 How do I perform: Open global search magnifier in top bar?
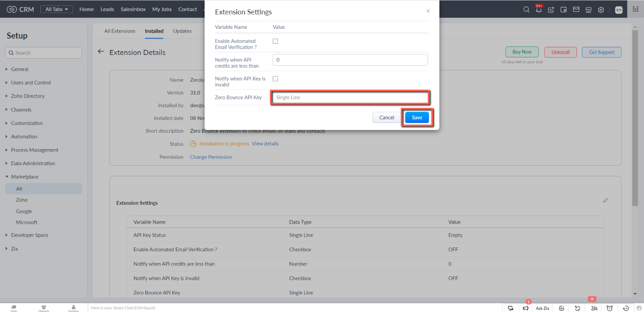click(x=526, y=10)
